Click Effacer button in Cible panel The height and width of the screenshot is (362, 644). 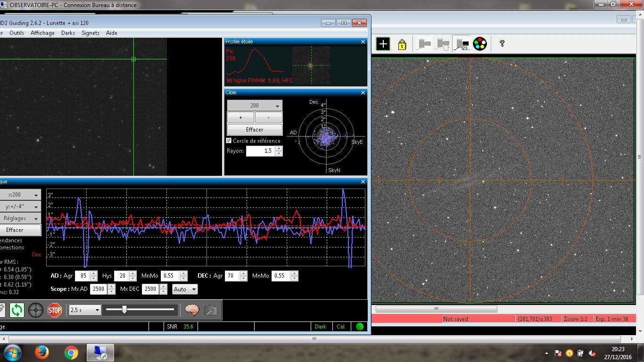[x=255, y=130]
